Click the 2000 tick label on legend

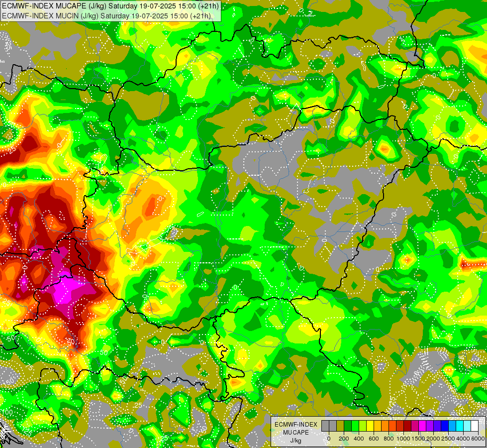433,439
